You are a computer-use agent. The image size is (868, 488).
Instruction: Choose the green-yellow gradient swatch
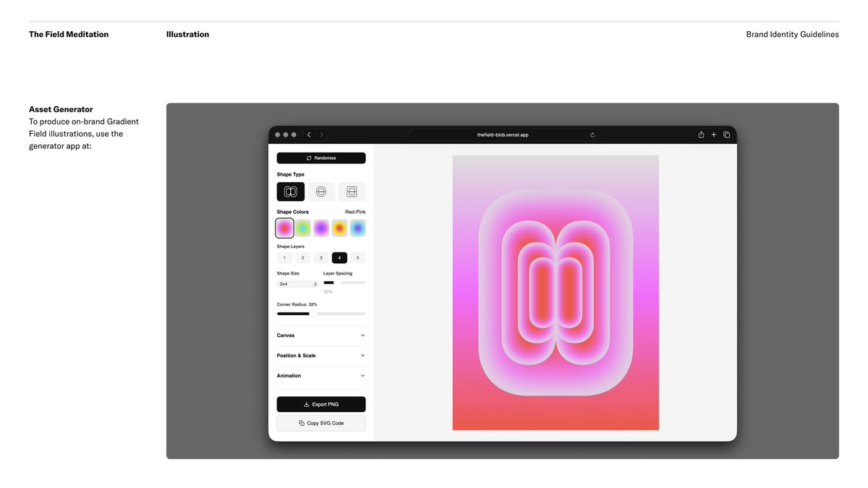(303, 228)
